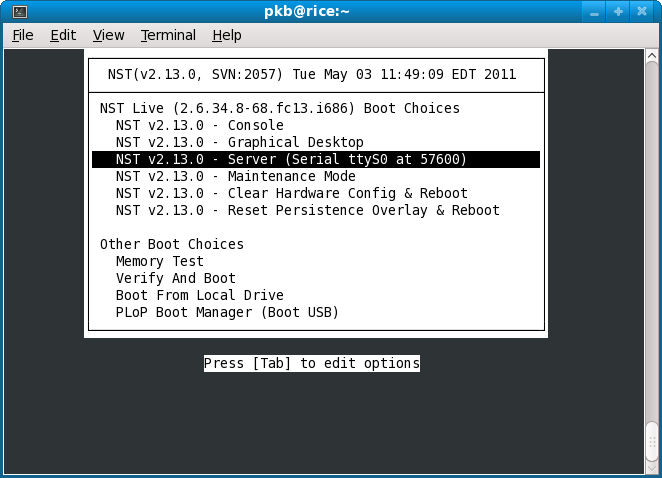The width and height of the screenshot is (662, 478).
Task: Close the pkb@rice terminal window
Action: (x=642, y=12)
